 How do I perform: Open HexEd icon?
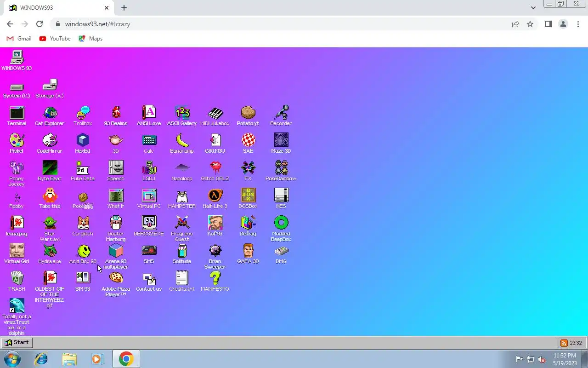click(x=83, y=143)
